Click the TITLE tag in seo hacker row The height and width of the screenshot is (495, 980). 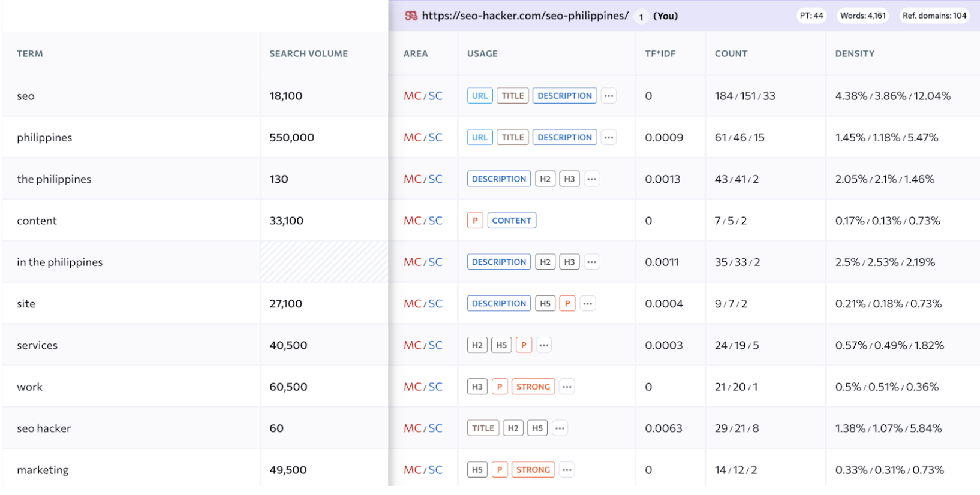(483, 428)
